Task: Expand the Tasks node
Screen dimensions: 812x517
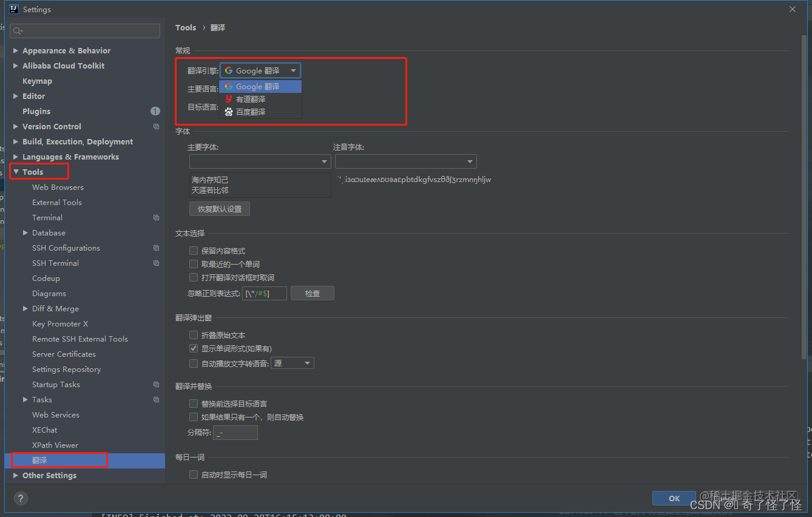Action: pos(25,399)
